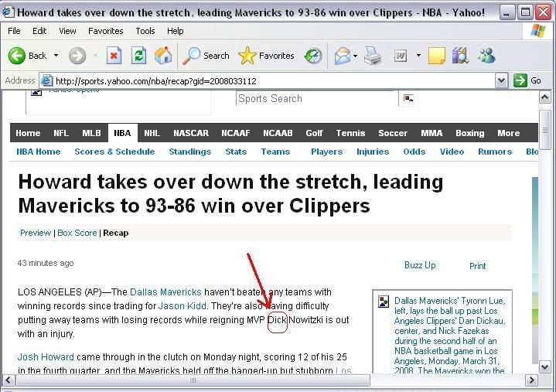Screen dimensions: 556x392
Task: Click the Box Score link
Action: [x=77, y=233]
